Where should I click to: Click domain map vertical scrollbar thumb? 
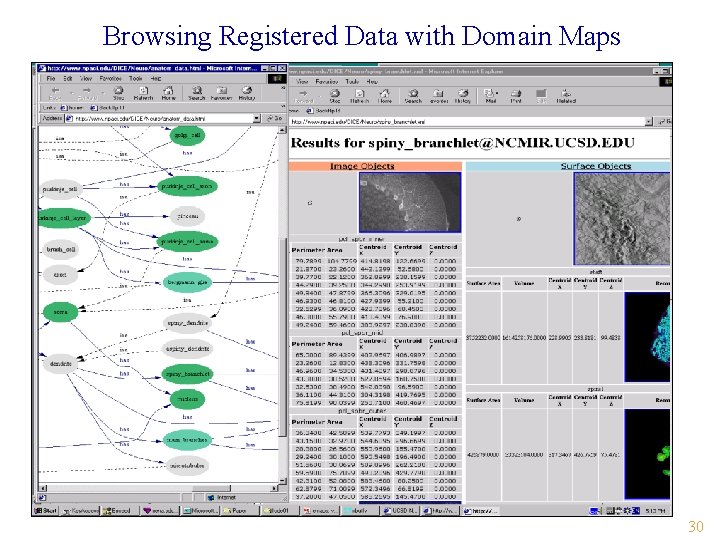coord(282,338)
